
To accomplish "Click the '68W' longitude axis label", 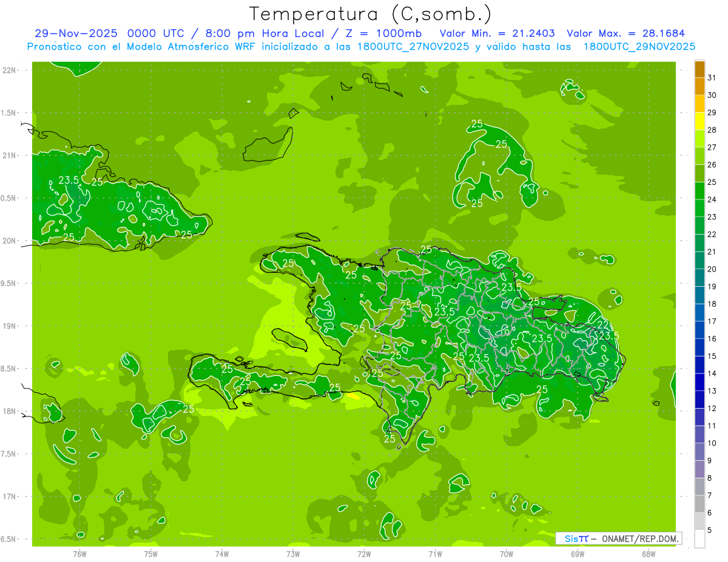I will tap(649, 554).
